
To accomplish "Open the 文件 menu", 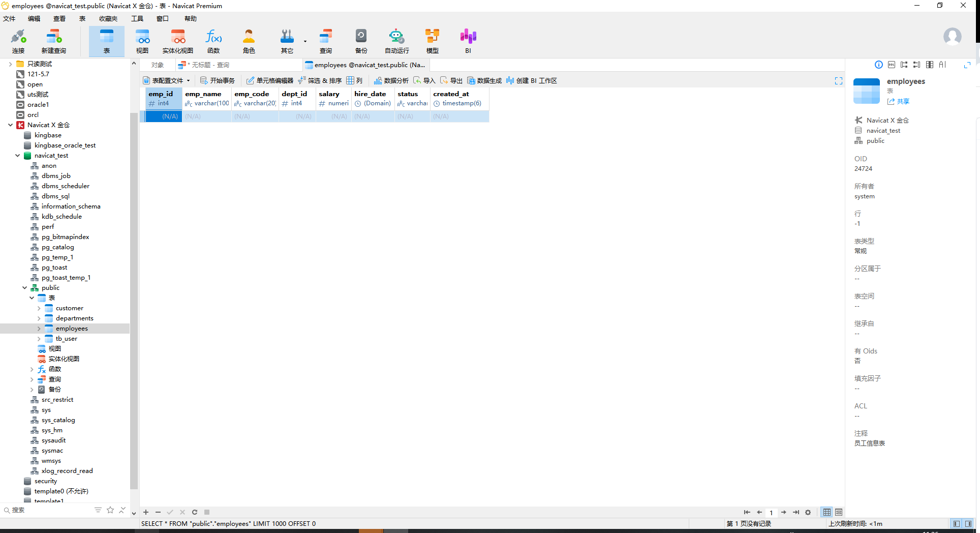I will point(9,19).
